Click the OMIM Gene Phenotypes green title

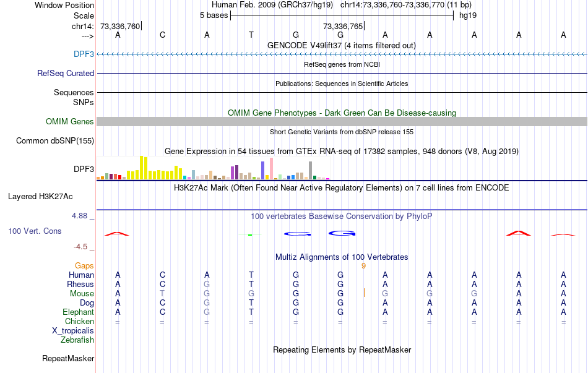tap(342, 113)
